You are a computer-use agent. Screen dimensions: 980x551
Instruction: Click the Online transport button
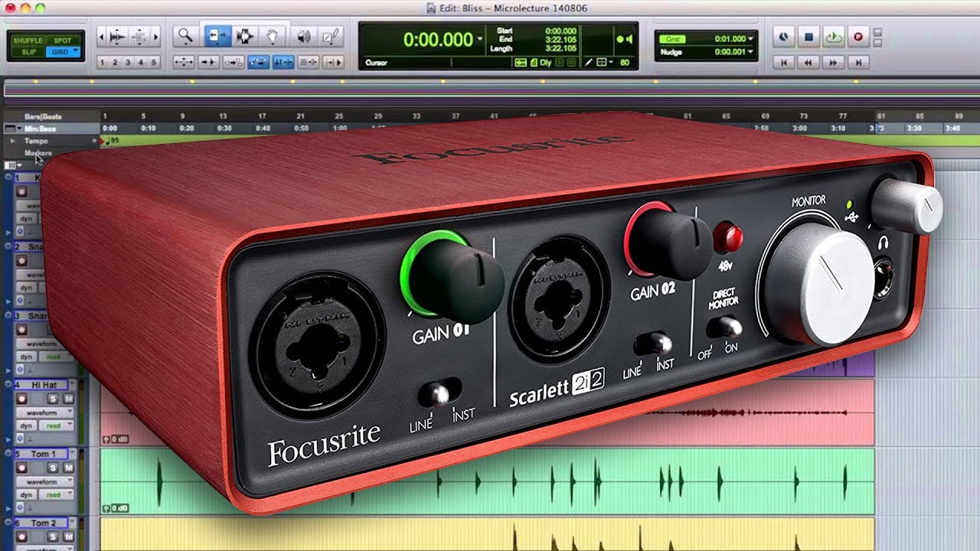point(783,36)
